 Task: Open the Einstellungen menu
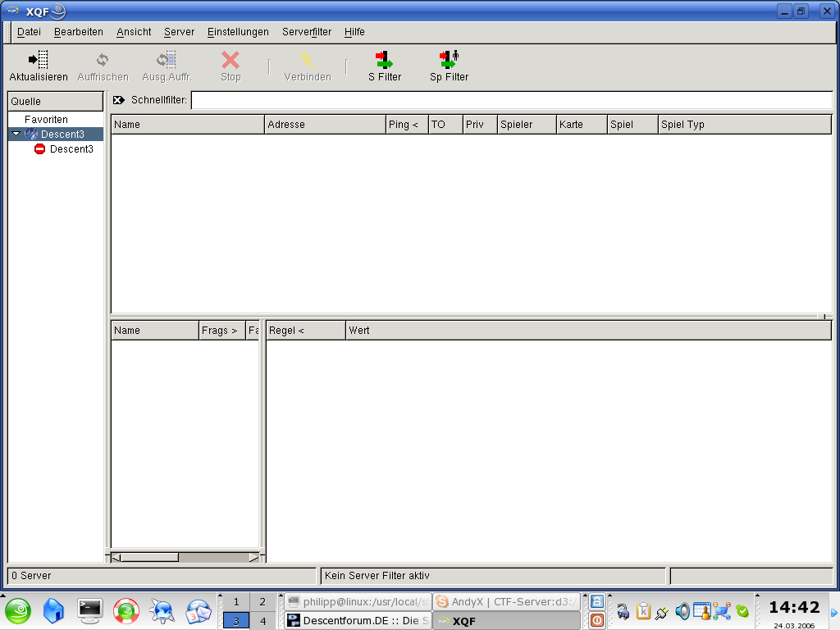point(238,32)
